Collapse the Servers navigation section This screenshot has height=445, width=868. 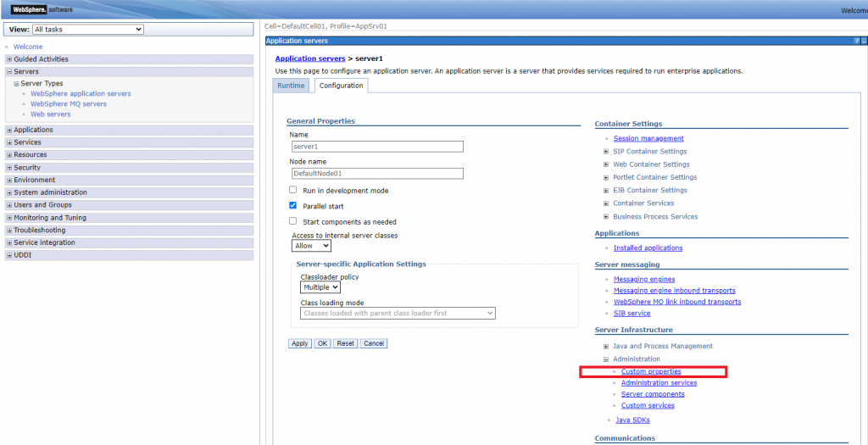tap(9, 71)
